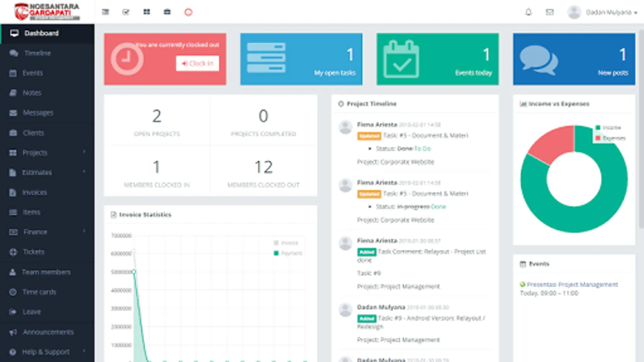Open Dadan Mulyana user dropdown
Image resolution: width=644 pixels, height=362 pixels.
(x=603, y=12)
